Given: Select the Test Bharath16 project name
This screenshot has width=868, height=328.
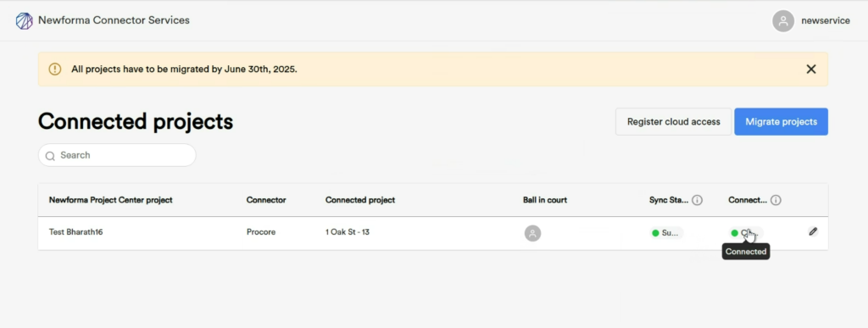Looking at the screenshot, I should coord(75,232).
